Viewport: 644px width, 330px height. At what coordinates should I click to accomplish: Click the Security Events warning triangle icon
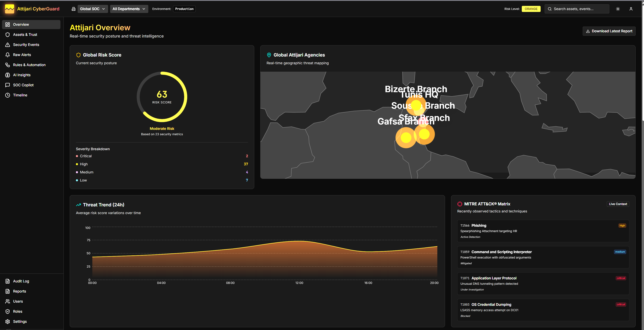pyautogui.click(x=8, y=45)
